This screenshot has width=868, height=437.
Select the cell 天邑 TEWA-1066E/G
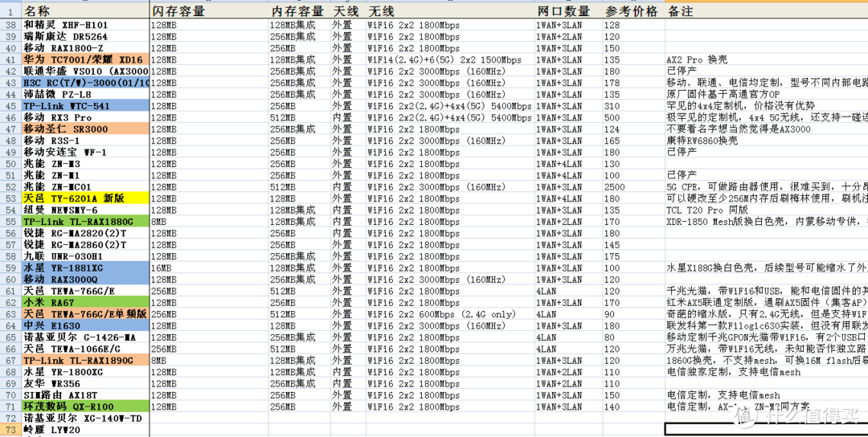coord(85,349)
